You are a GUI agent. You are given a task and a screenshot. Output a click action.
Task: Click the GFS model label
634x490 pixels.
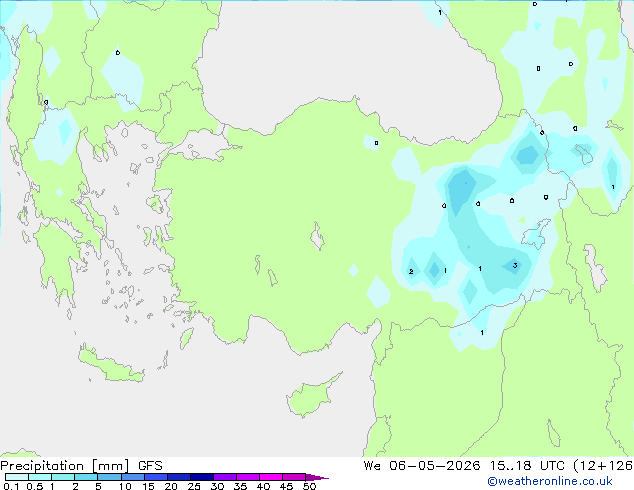pyautogui.click(x=150, y=466)
